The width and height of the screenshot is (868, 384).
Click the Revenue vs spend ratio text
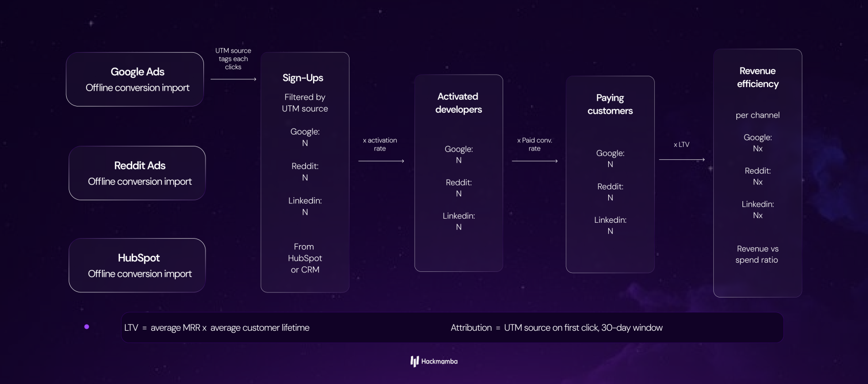point(757,254)
